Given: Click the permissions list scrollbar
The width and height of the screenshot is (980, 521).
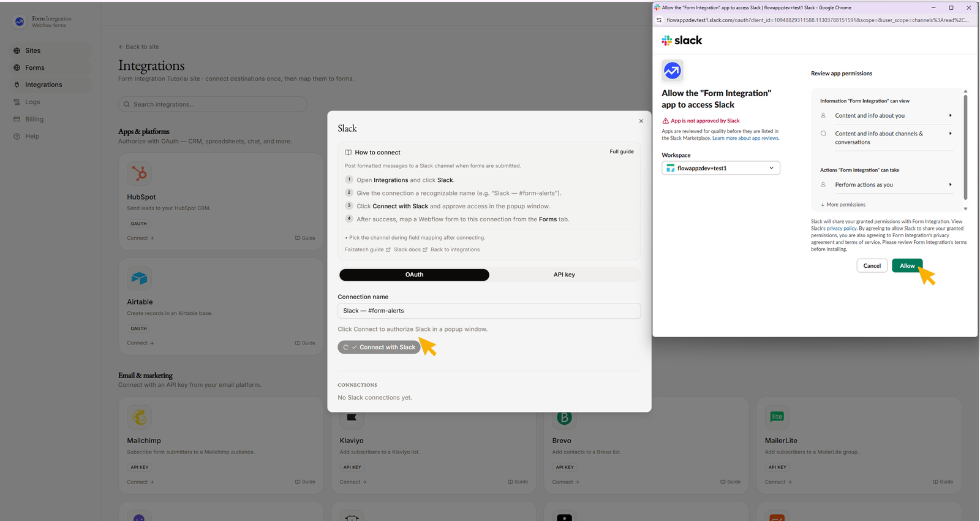Looking at the screenshot, I should point(965,147).
